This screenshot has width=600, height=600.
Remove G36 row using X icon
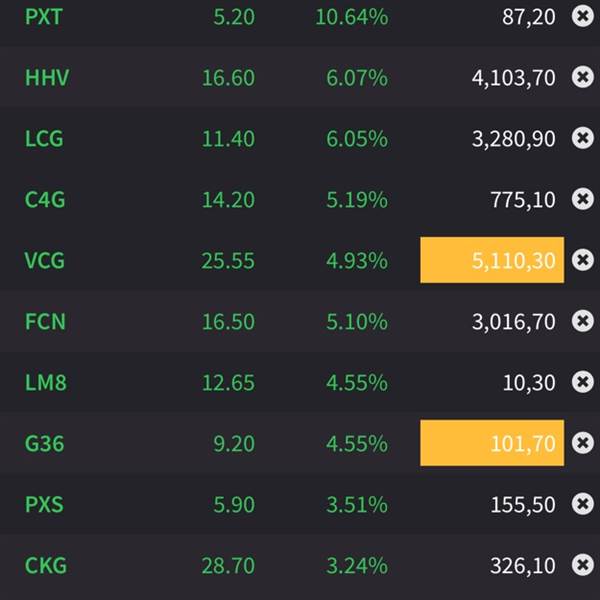coord(582,443)
